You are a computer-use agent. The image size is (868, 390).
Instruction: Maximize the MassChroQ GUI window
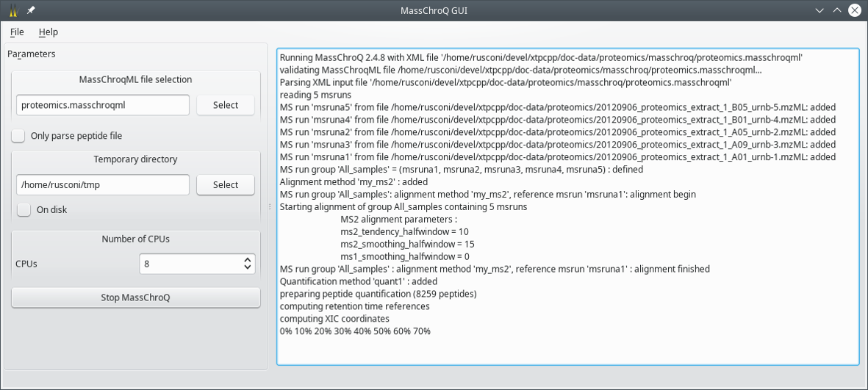click(836, 10)
